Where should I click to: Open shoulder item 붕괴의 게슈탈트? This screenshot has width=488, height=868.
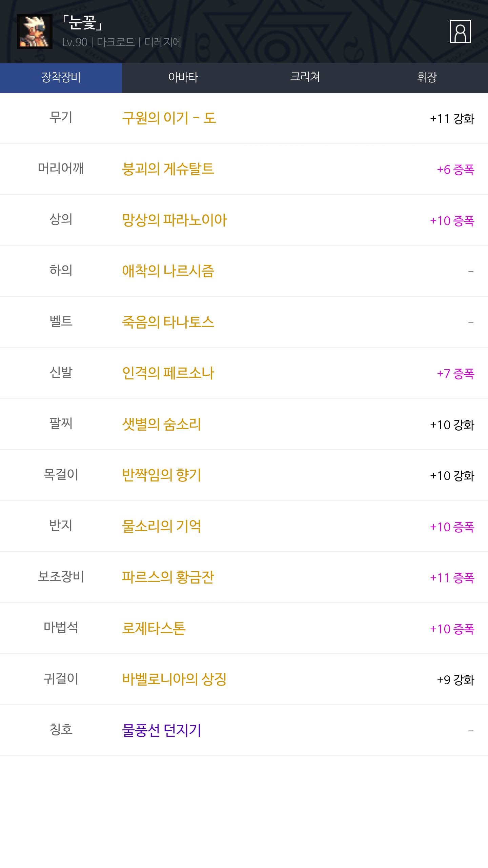coord(168,169)
